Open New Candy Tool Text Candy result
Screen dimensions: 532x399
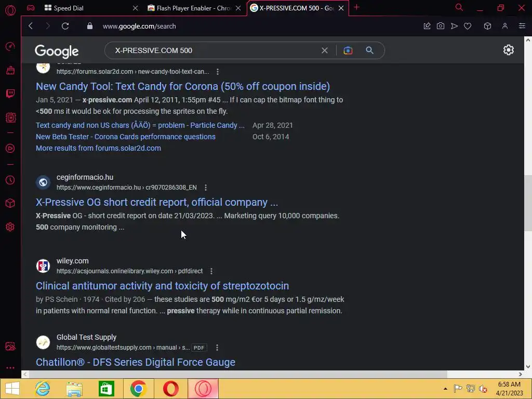point(183,87)
